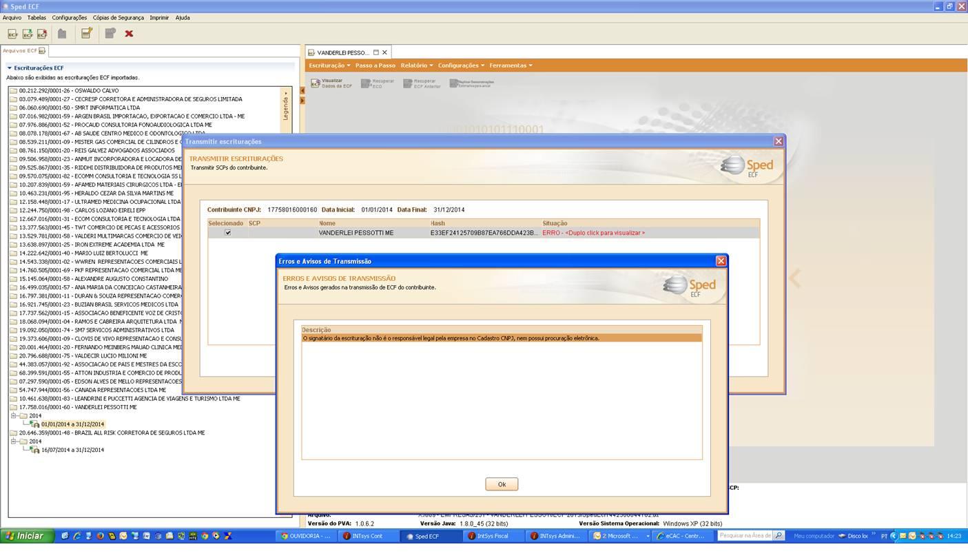Collapse the Escriturações ECF section header

click(x=10, y=68)
